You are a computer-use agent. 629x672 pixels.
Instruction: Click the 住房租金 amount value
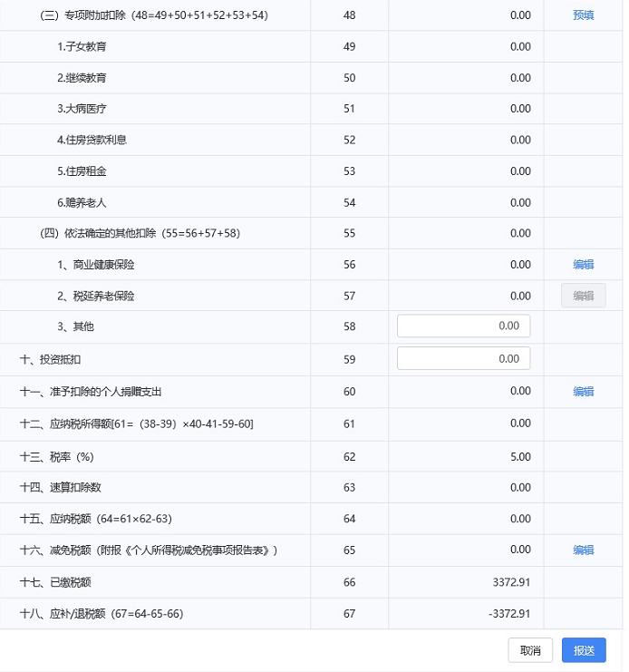coord(520,171)
